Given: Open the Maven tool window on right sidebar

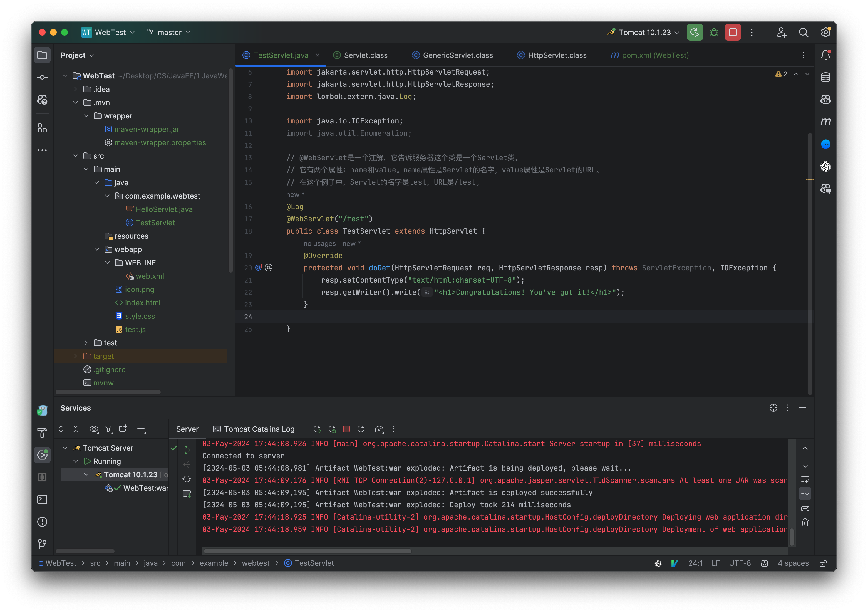Looking at the screenshot, I should 826,121.
